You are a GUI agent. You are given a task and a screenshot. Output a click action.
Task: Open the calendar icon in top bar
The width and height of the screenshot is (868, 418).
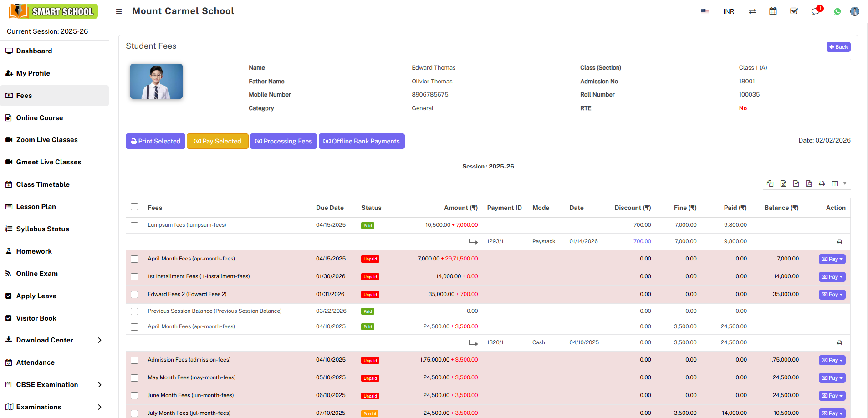pos(773,11)
